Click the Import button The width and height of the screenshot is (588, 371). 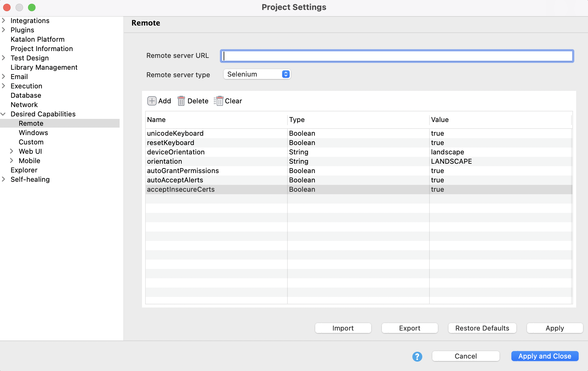343,328
